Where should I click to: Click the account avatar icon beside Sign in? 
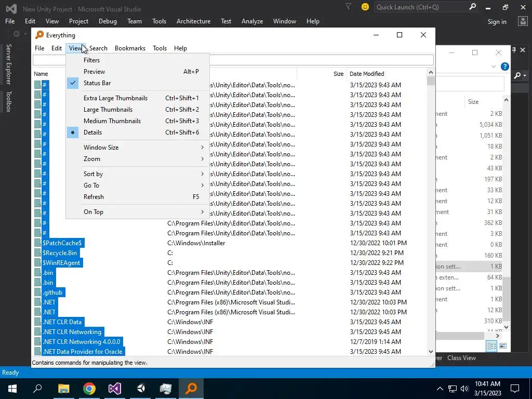pyautogui.click(x=523, y=21)
